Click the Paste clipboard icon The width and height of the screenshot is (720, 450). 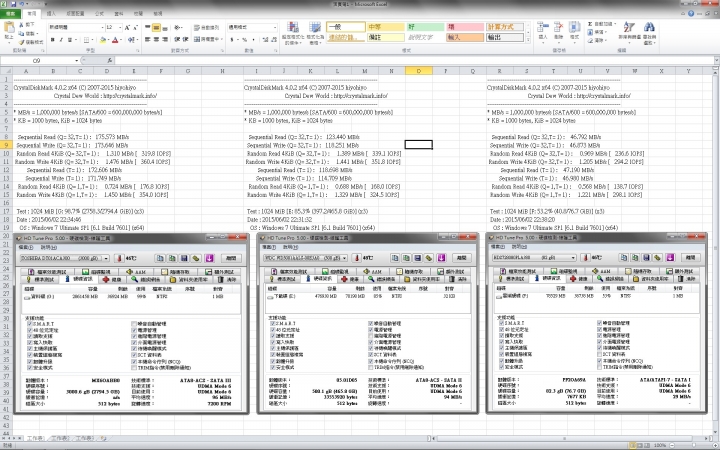point(9,27)
